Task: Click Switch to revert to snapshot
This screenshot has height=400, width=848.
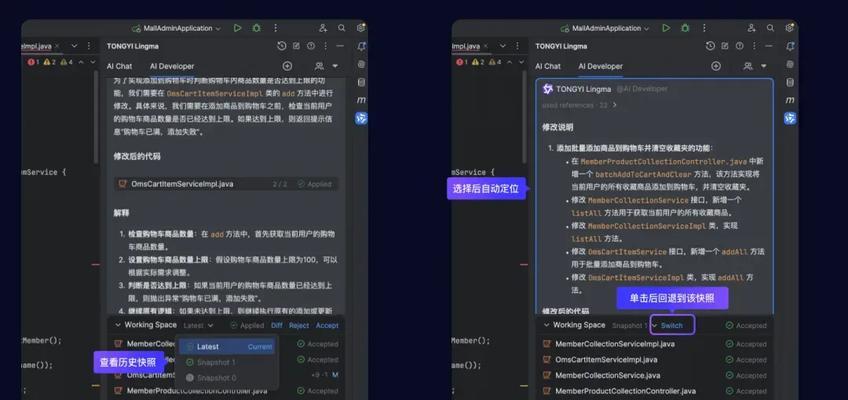Action: pyautogui.click(x=672, y=325)
